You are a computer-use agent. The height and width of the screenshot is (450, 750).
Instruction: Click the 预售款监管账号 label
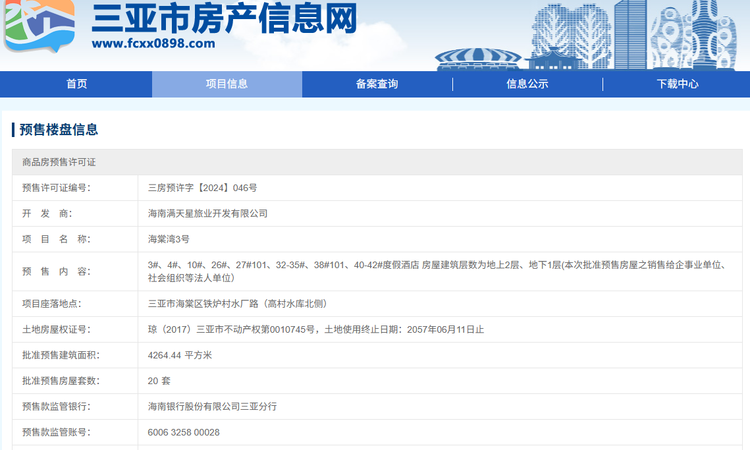(56, 432)
